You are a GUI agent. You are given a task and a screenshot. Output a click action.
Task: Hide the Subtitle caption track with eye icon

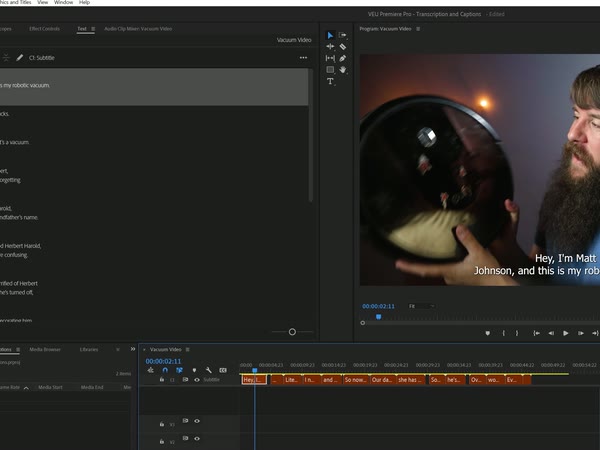click(197, 380)
